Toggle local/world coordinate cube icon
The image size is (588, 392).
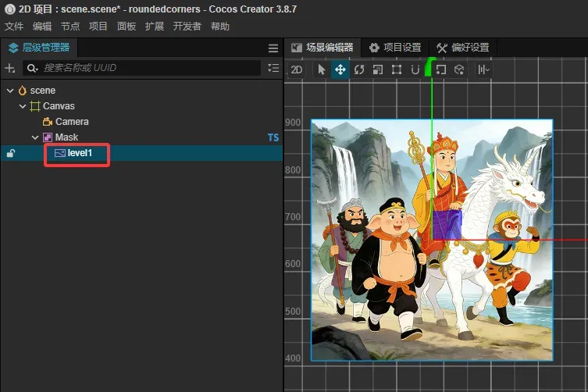(459, 69)
